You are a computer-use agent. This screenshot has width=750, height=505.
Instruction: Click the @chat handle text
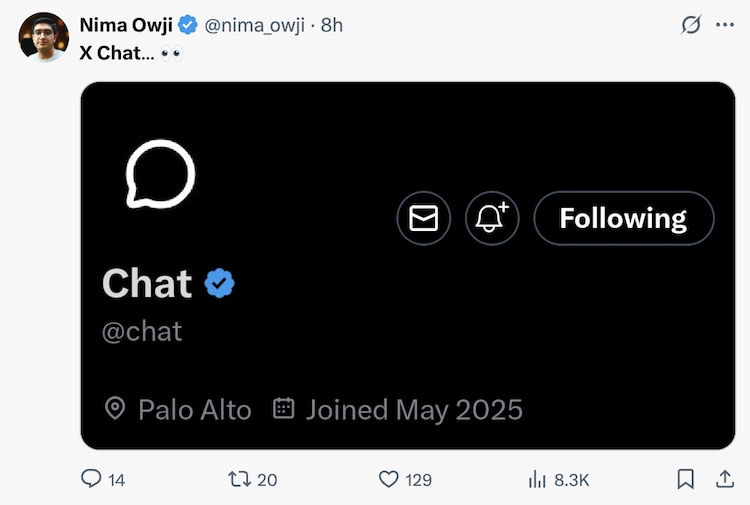point(142,331)
